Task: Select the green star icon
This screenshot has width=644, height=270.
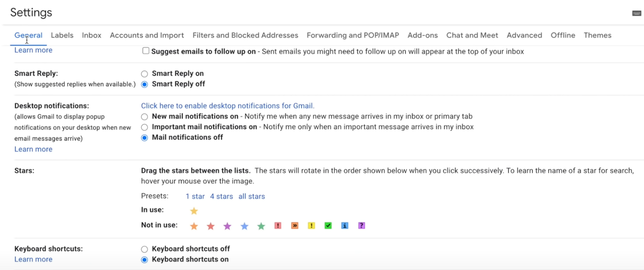Action: click(261, 226)
